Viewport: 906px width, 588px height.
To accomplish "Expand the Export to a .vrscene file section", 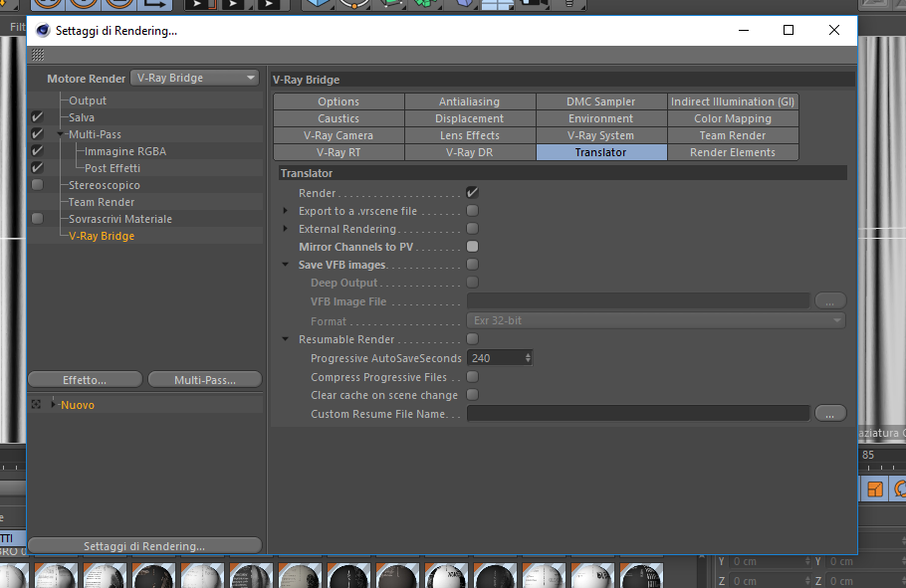I will pos(286,211).
